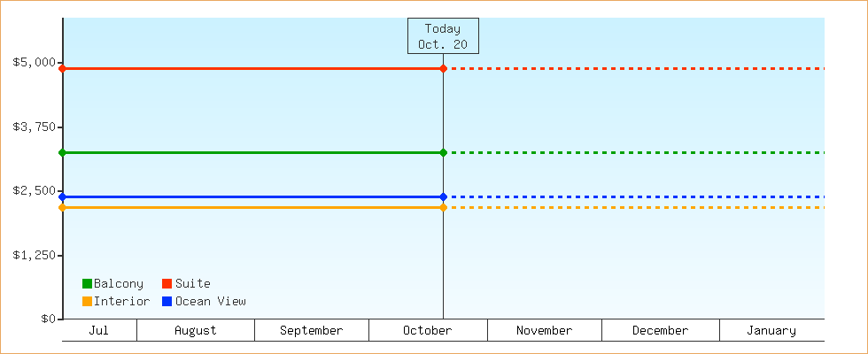Click the green Balcony legend swatch

point(87,284)
